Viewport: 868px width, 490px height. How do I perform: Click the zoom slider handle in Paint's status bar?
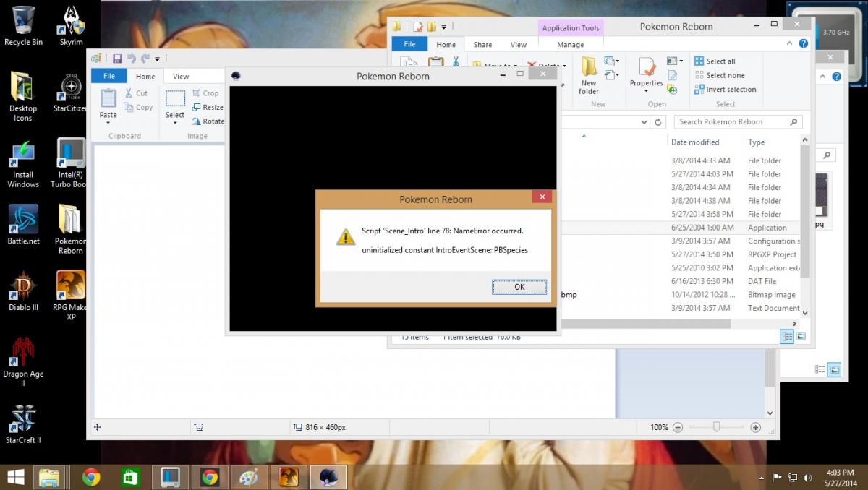pos(717,427)
